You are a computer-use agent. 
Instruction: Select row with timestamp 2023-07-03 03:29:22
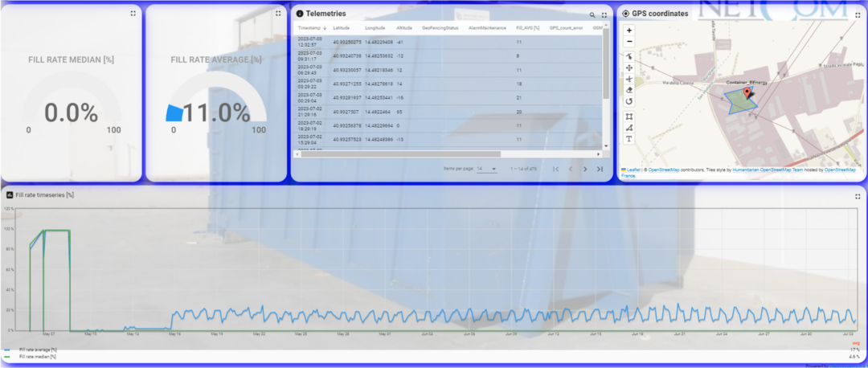tap(448, 84)
